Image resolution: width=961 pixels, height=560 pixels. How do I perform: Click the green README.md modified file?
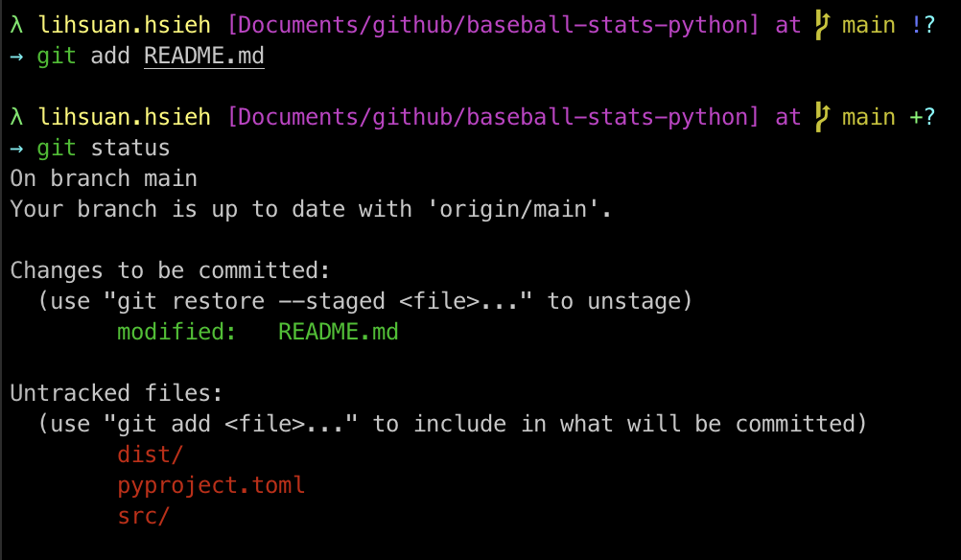pyautogui.click(x=339, y=332)
